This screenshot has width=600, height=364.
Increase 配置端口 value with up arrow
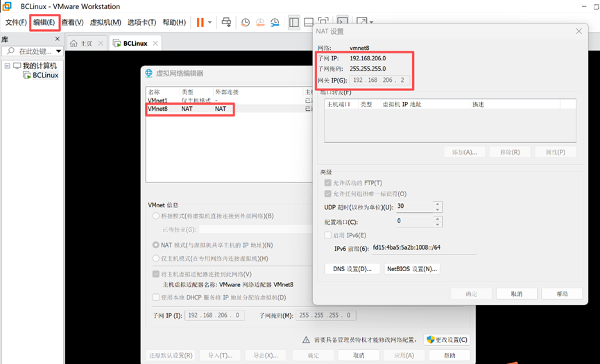point(438,219)
